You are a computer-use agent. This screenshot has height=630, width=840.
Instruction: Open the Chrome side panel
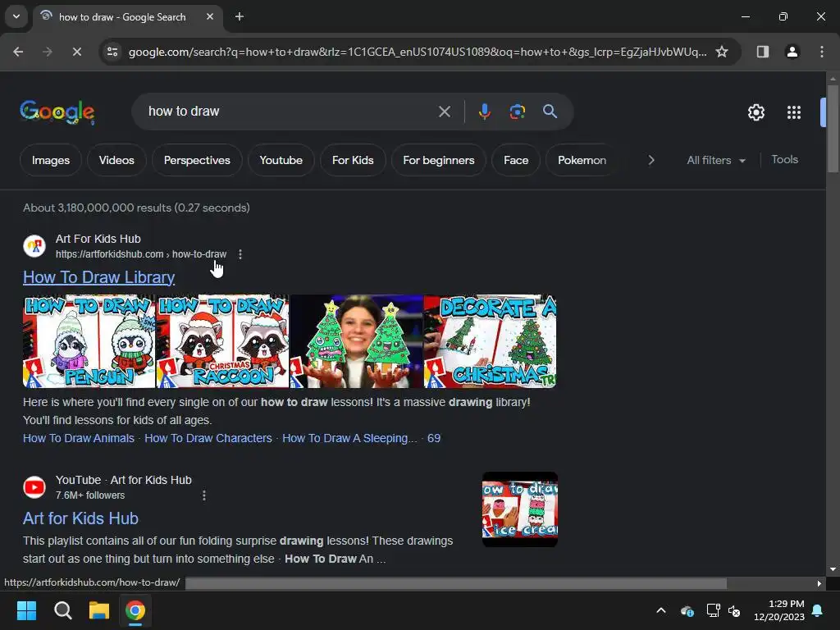click(762, 52)
